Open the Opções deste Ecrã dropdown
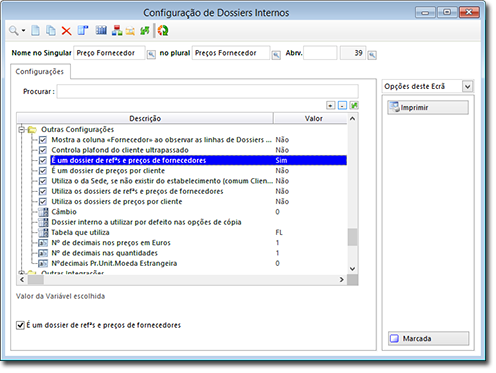 click(467, 87)
